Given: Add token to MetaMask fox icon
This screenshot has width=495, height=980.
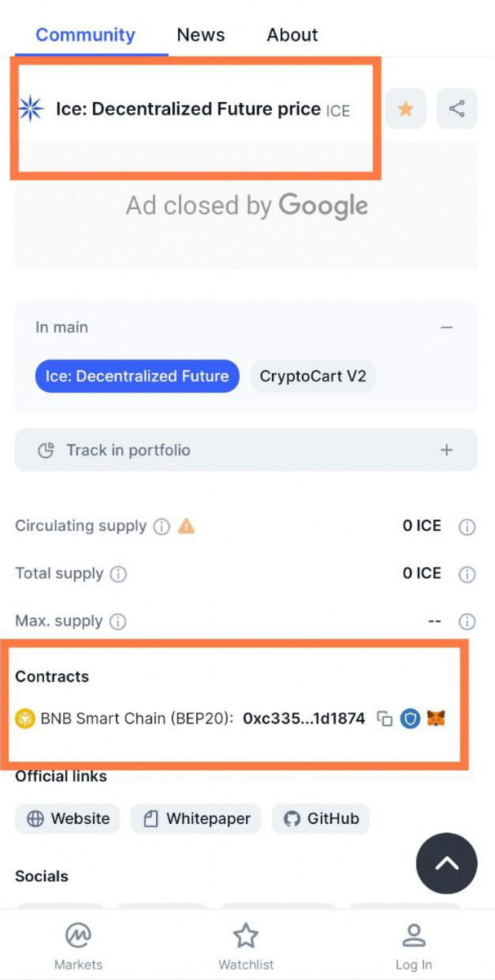Looking at the screenshot, I should tap(436, 719).
